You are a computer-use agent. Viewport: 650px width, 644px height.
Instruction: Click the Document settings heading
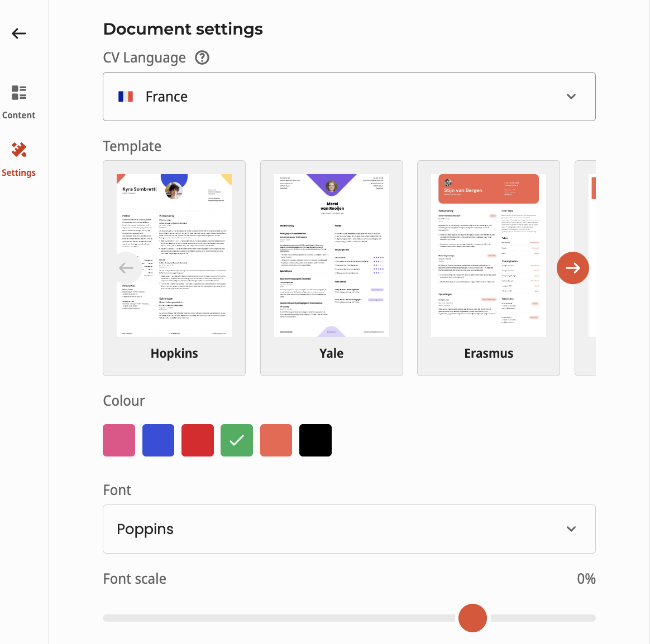pos(183,29)
